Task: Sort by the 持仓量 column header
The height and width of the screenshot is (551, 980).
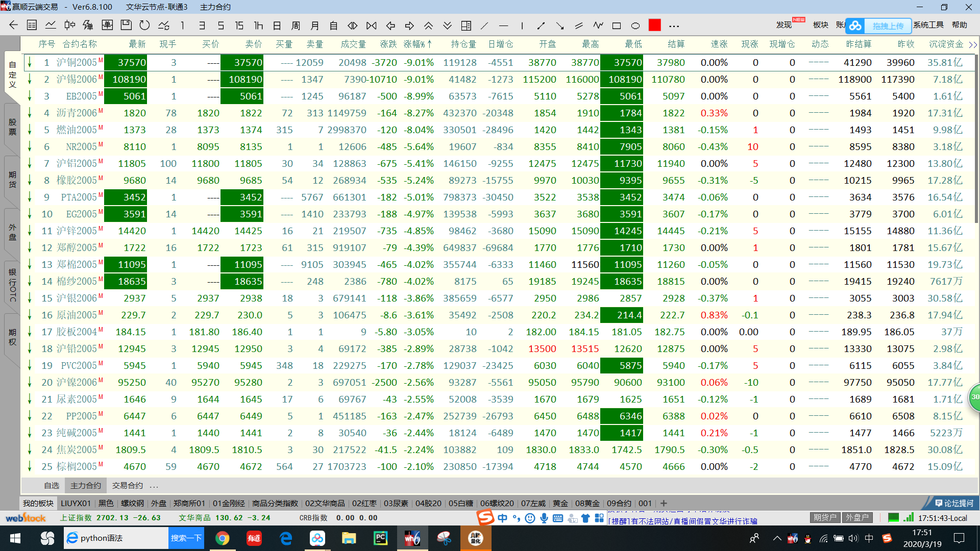Action: 463,44
